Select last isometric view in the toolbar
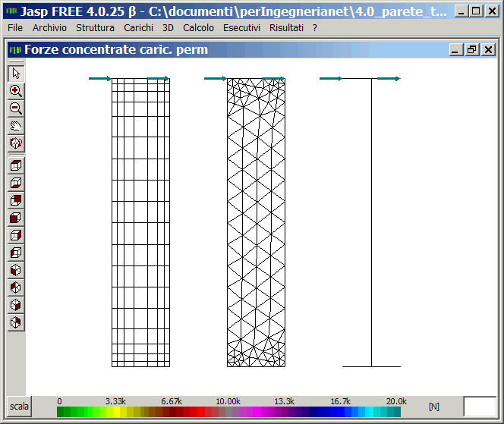The width and height of the screenshot is (504, 424). [16, 322]
